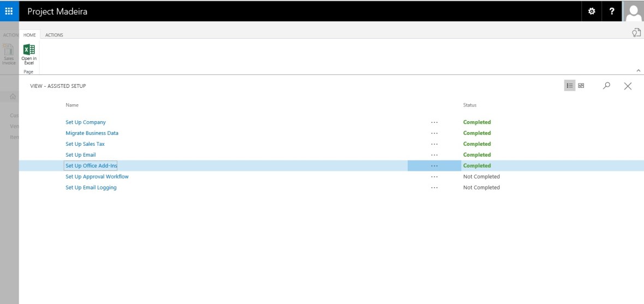
Task: Switch to tile view layout
Action: 581,86
